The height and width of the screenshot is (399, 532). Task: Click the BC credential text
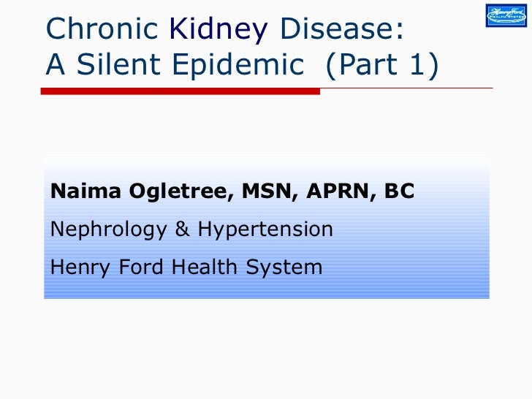(x=399, y=191)
